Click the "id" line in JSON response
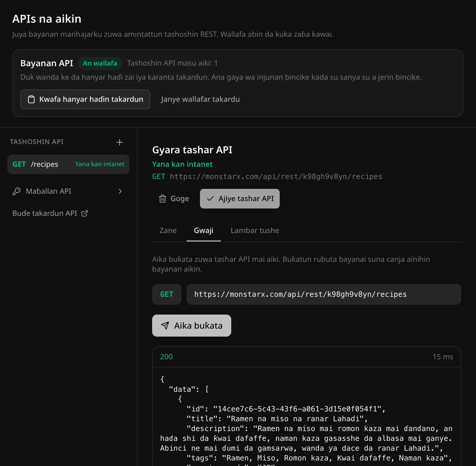This screenshot has height=466, width=476. click(x=286, y=409)
